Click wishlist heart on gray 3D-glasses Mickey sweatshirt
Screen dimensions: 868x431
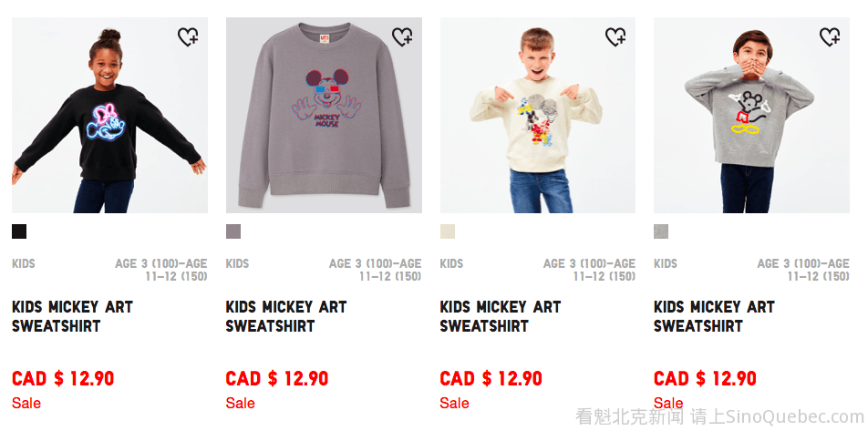tap(402, 37)
